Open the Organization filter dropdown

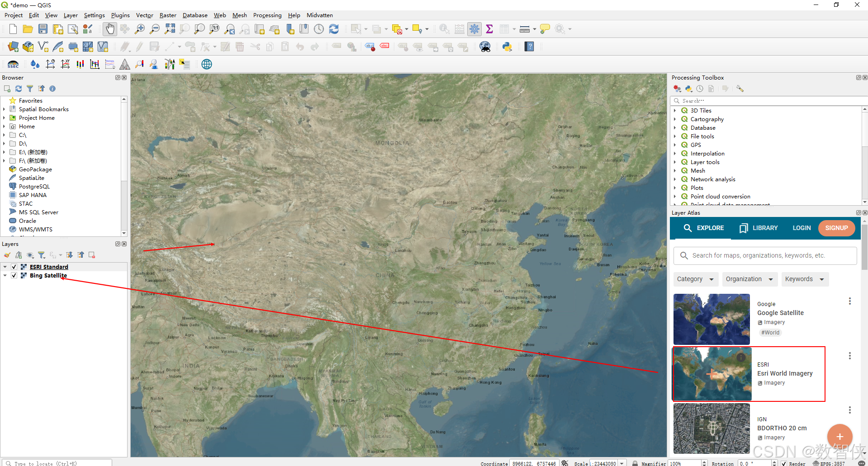click(x=750, y=279)
